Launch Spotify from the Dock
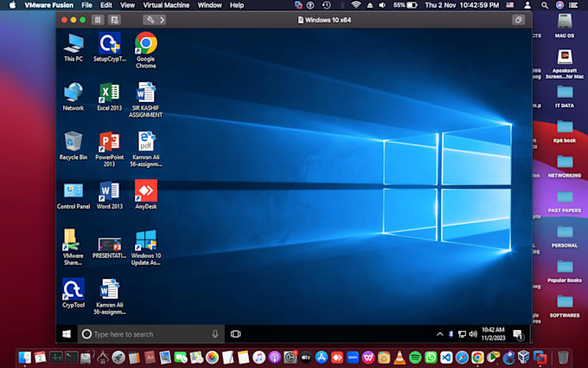Image resolution: width=588 pixels, height=368 pixels. pyautogui.click(x=415, y=358)
